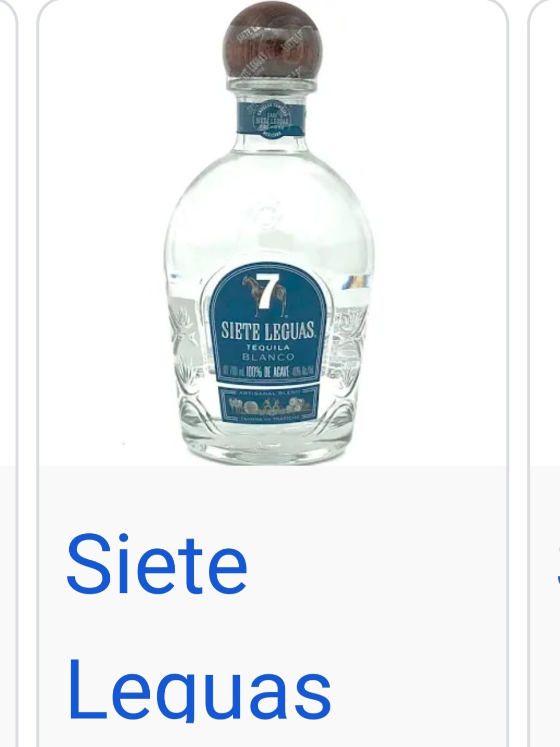
Task: Click the word 'Leguas' in blue title
Action: pos(199,689)
